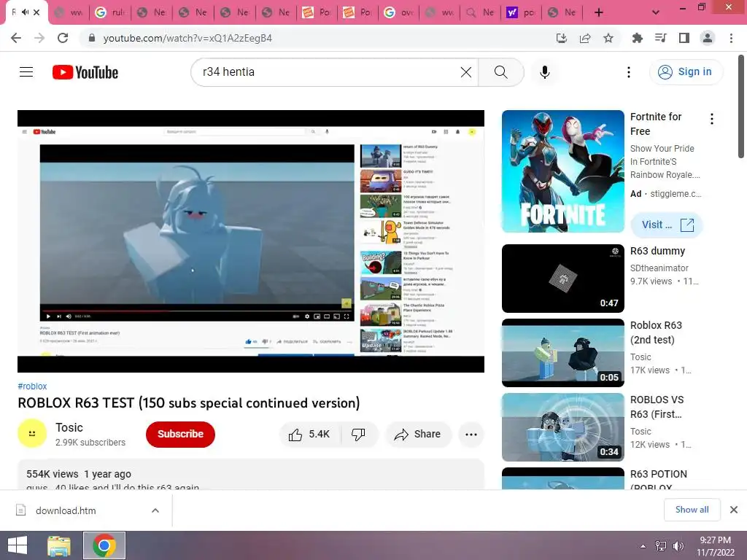Screen dimensions: 747x560
Task: Bookmark this page with star icon
Action: (x=608, y=38)
